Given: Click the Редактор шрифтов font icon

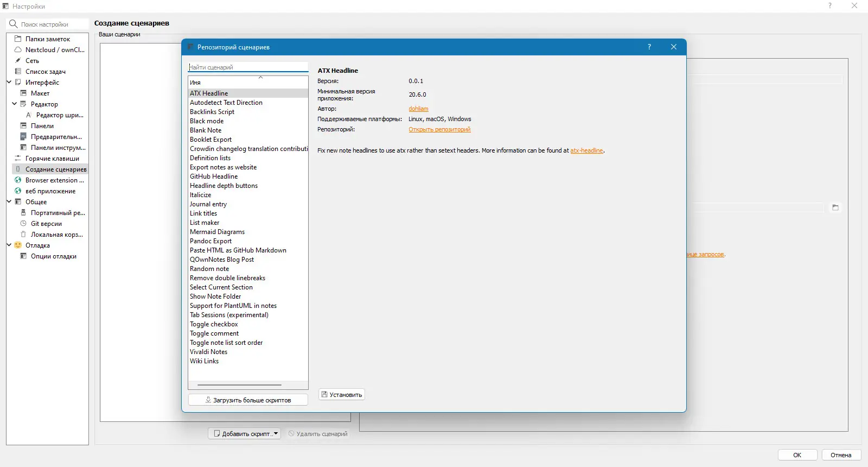Looking at the screenshot, I should [x=29, y=115].
